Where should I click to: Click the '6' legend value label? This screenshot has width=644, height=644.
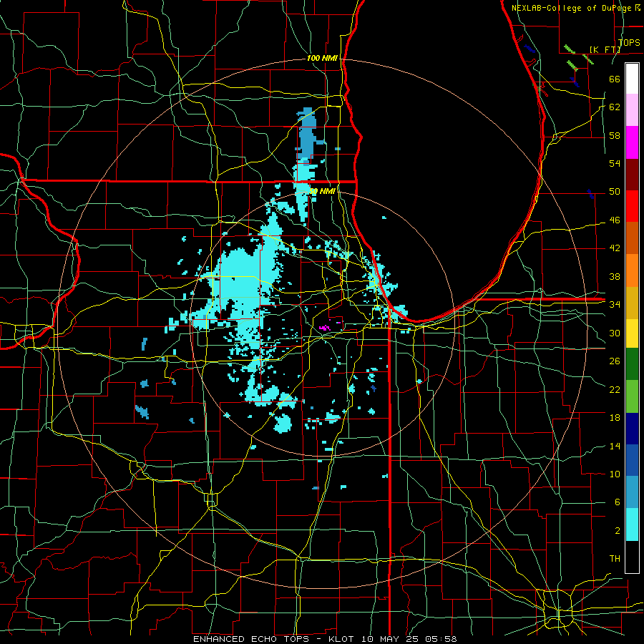tap(617, 502)
